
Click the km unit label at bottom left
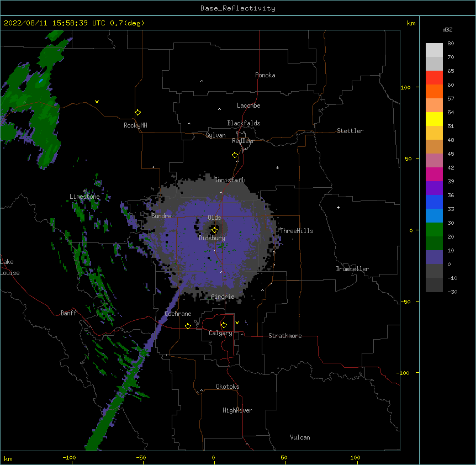[8, 458]
